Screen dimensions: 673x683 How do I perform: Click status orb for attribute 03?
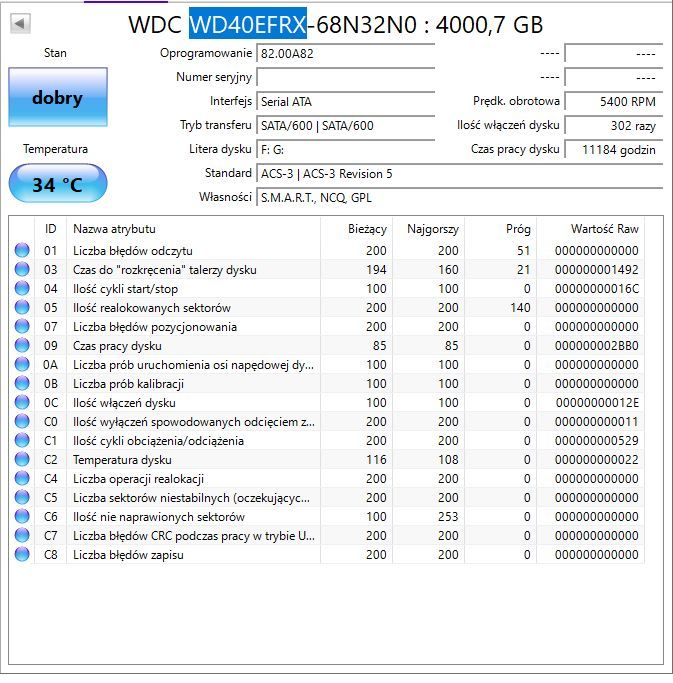pos(22,269)
